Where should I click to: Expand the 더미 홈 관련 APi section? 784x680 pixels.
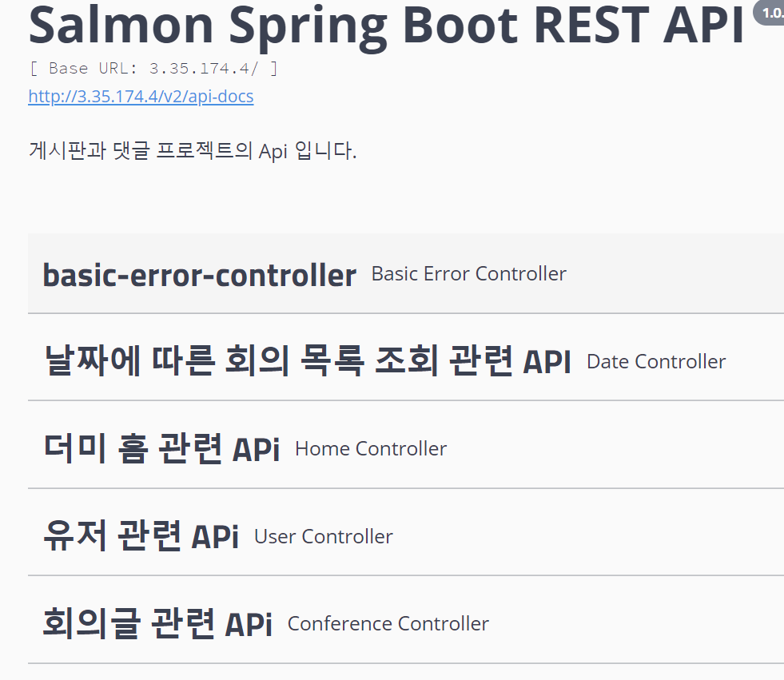coord(161,447)
